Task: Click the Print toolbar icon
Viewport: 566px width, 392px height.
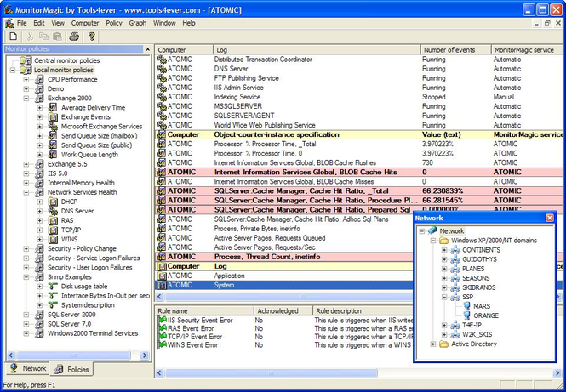Action: (x=74, y=37)
